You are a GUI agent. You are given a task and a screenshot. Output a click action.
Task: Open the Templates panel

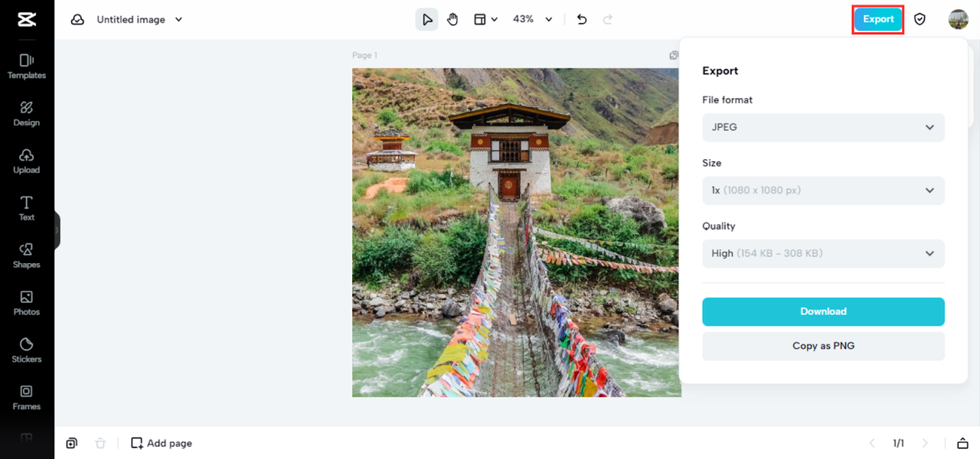tap(27, 67)
